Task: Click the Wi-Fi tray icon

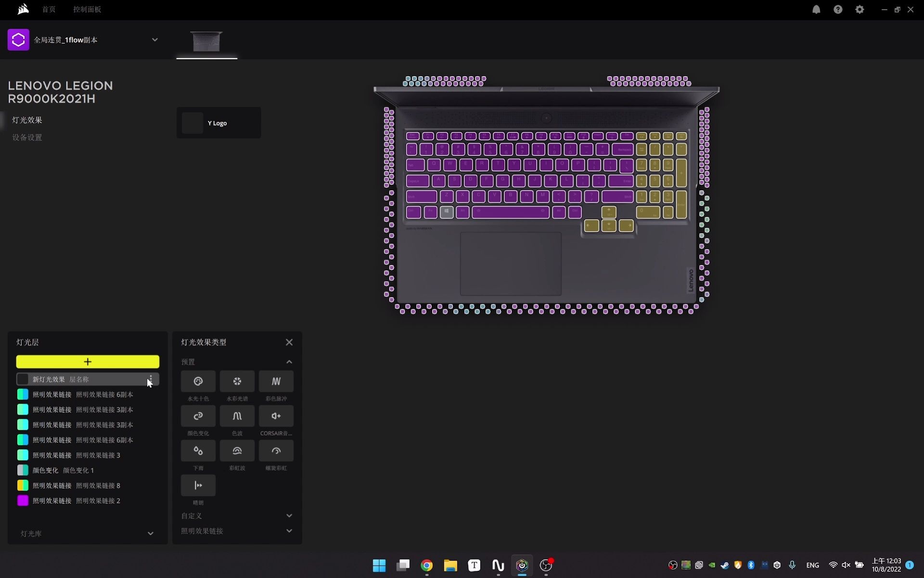Action: [833, 565]
